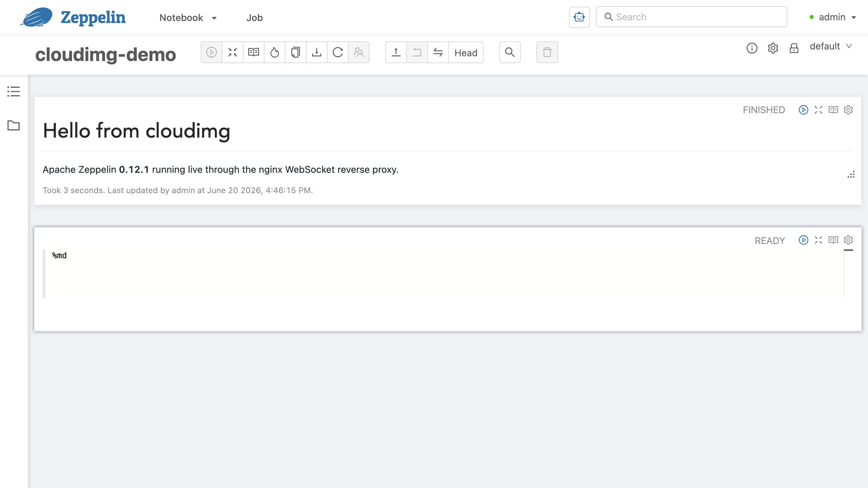Toggle editor in FINISHED paragraph
Screen dimensions: 868x488
818,110
